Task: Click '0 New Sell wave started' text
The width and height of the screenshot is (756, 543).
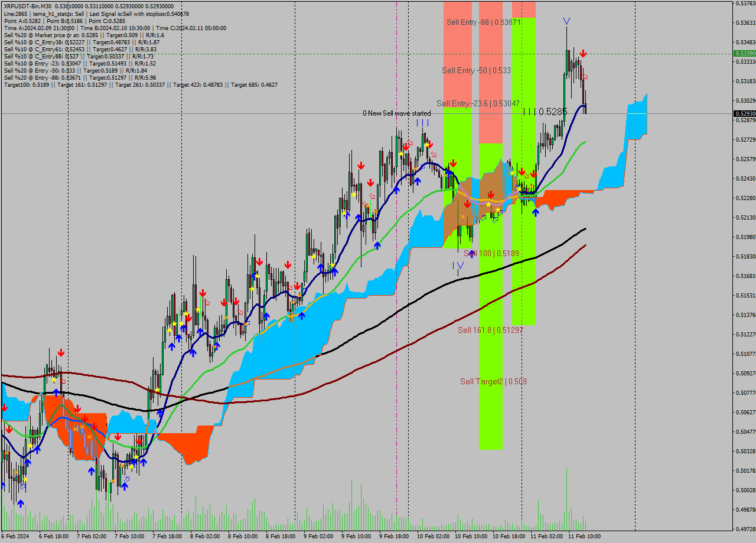Action: (397, 113)
